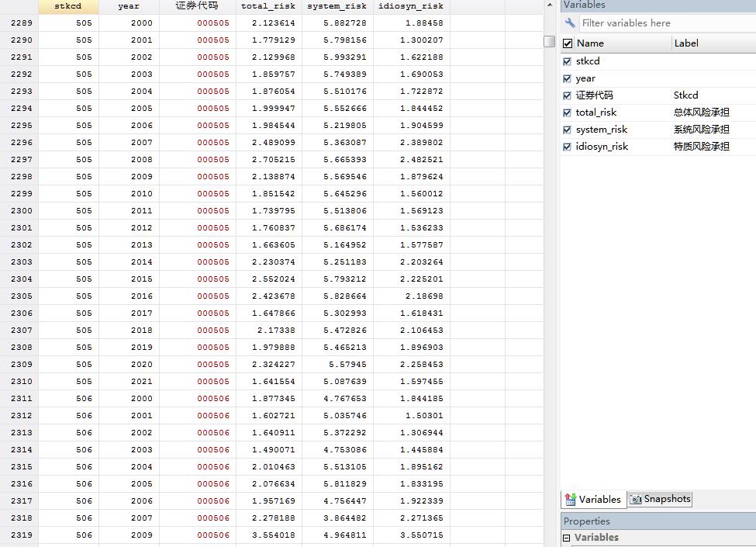756x547 pixels.
Task: Click idiosyn_risk cell 2.389802
Action: tap(411, 143)
